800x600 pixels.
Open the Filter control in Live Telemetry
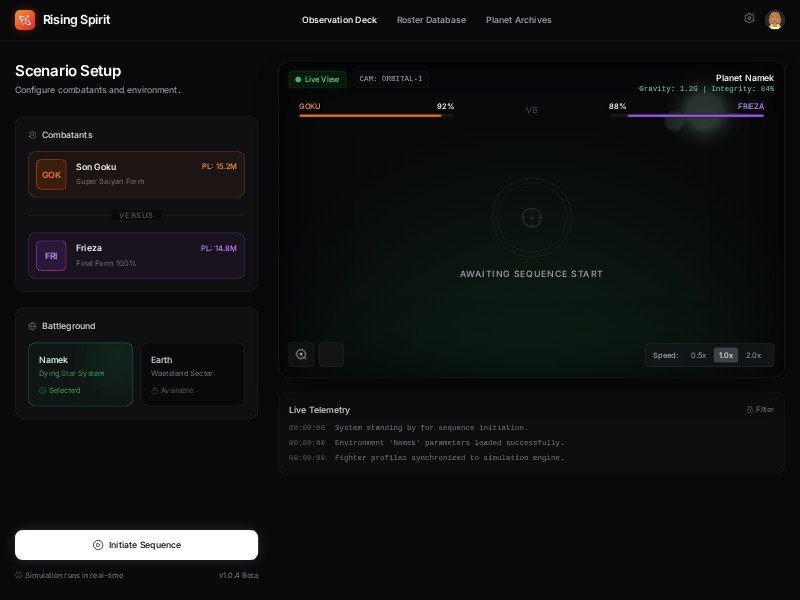point(760,409)
